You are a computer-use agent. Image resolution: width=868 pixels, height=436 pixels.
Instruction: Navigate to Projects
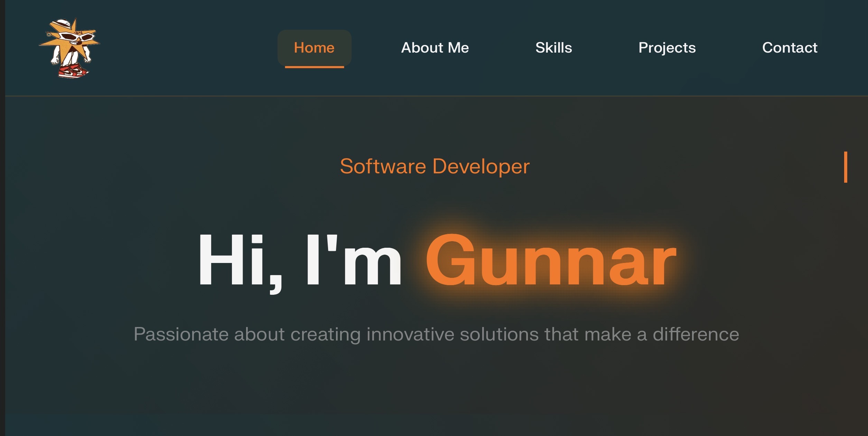pos(667,47)
